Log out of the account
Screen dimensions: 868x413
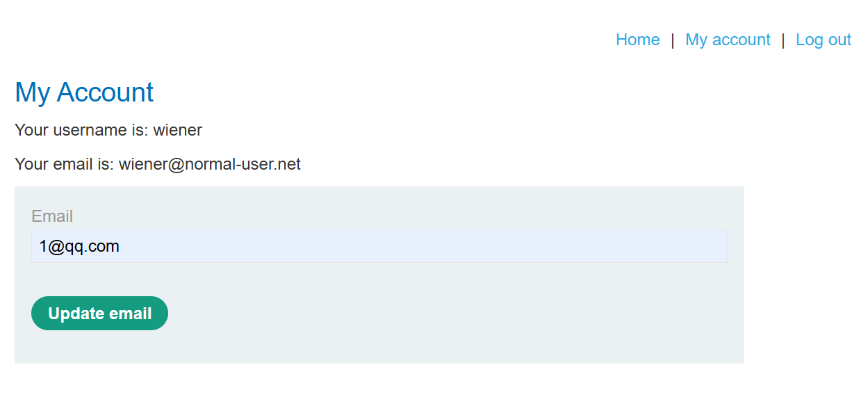click(x=823, y=40)
